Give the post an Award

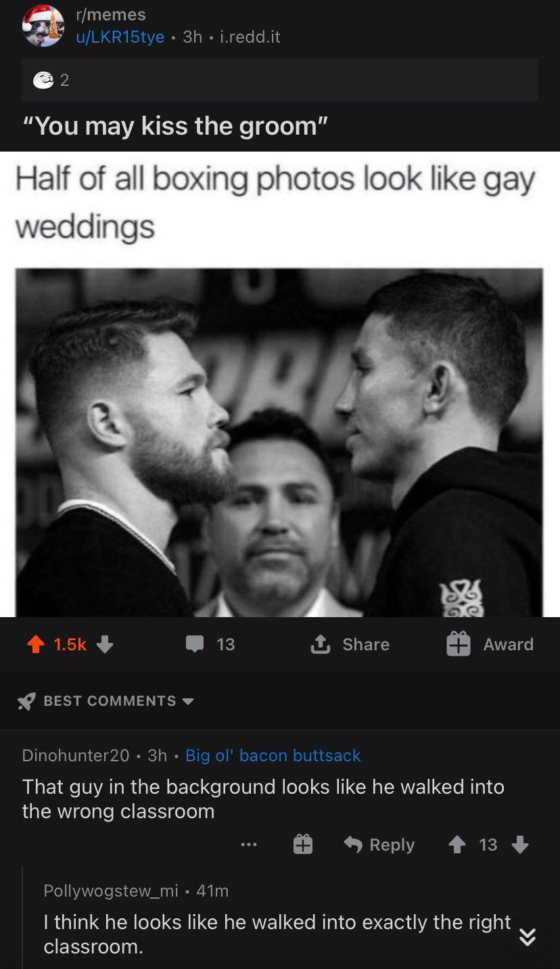pyautogui.click(x=490, y=644)
